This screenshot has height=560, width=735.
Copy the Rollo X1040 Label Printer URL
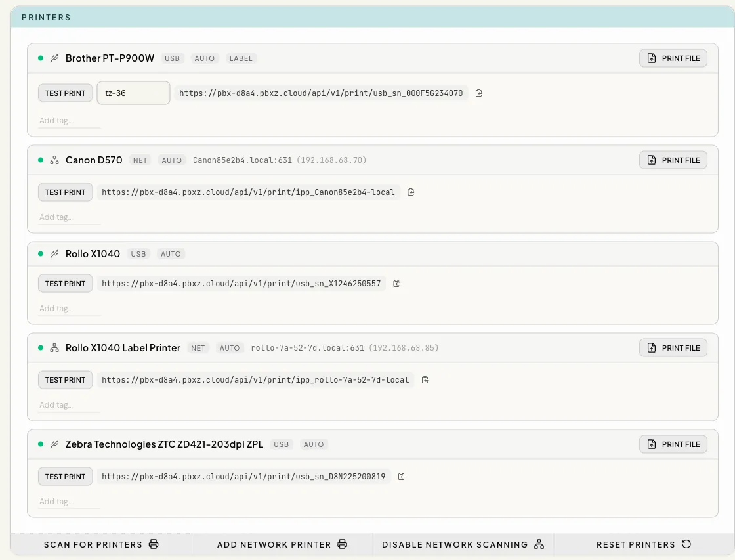tap(425, 380)
